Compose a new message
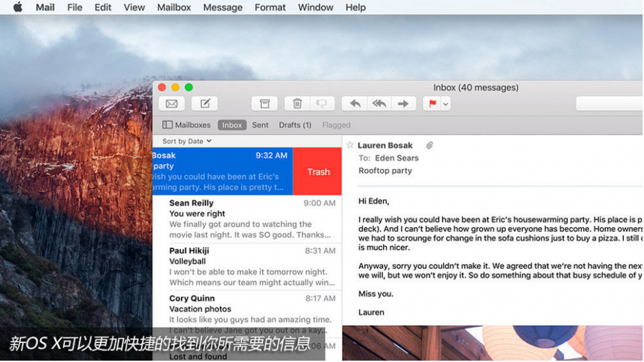 205,104
